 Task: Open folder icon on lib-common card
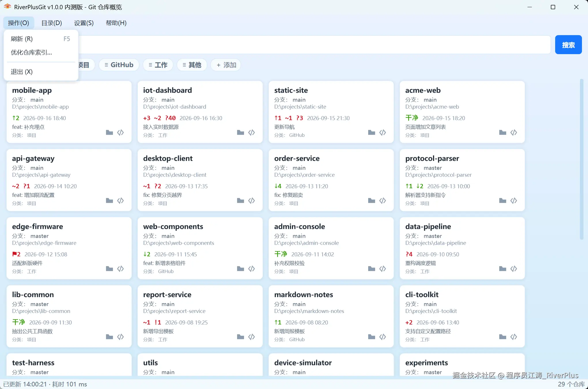(x=109, y=337)
